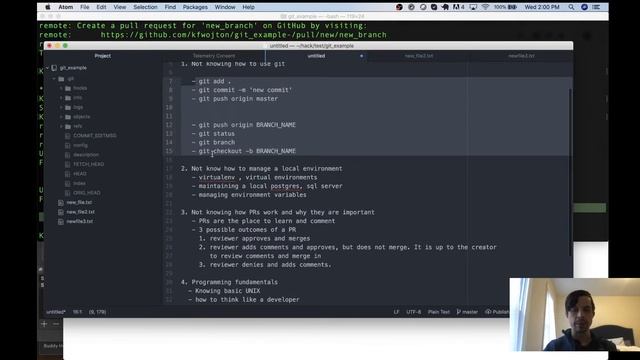Open the AirPlay display menu

tap(473, 7)
